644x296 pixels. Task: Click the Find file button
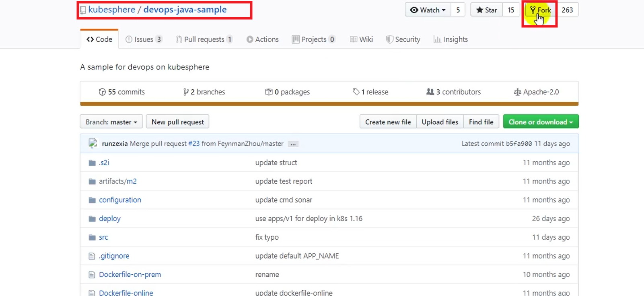tap(481, 122)
